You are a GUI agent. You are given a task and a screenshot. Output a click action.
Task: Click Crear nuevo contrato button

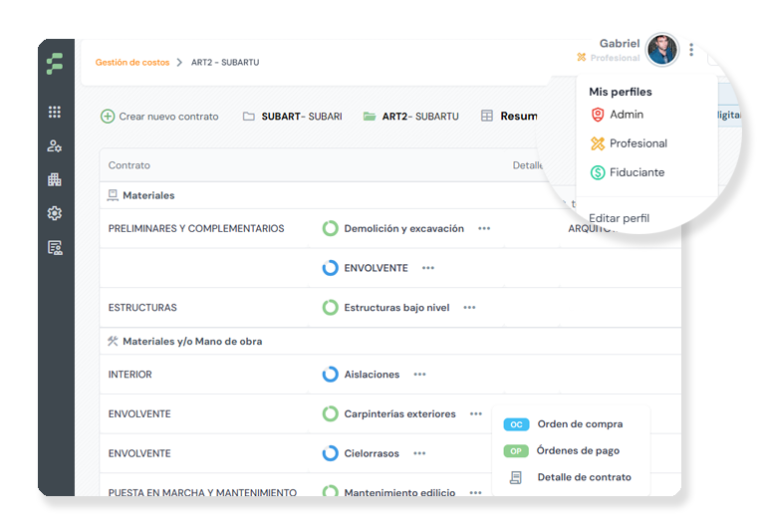(159, 117)
